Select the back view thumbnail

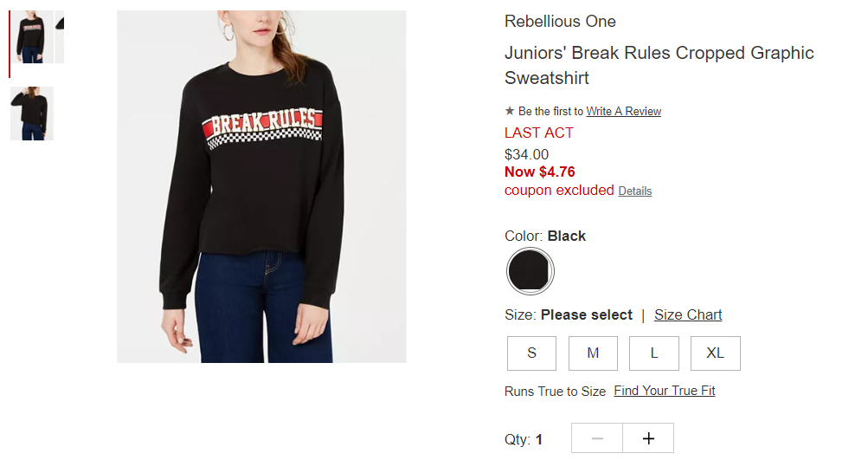31,113
